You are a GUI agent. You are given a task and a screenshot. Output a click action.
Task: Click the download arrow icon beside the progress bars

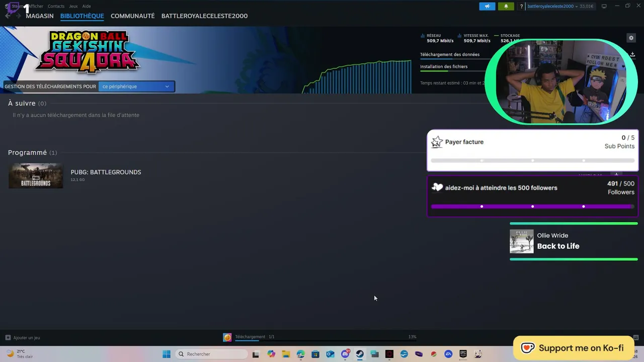click(632, 54)
